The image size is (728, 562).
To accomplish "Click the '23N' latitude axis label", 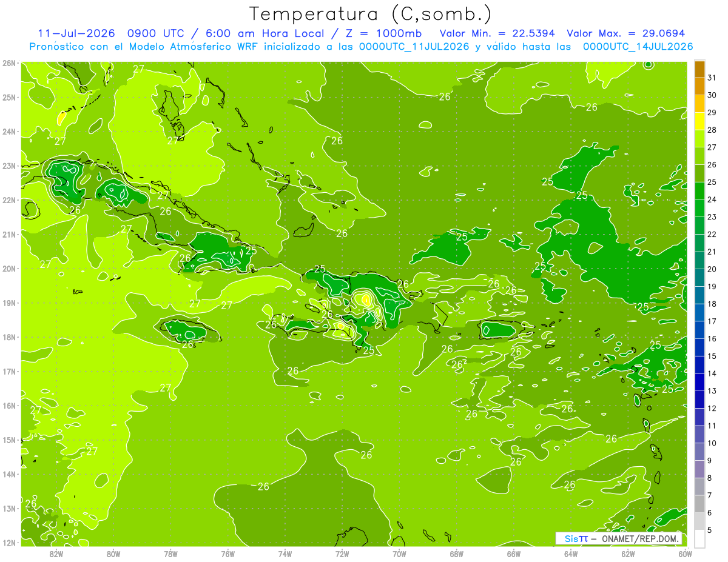I will pyautogui.click(x=9, y=166).
